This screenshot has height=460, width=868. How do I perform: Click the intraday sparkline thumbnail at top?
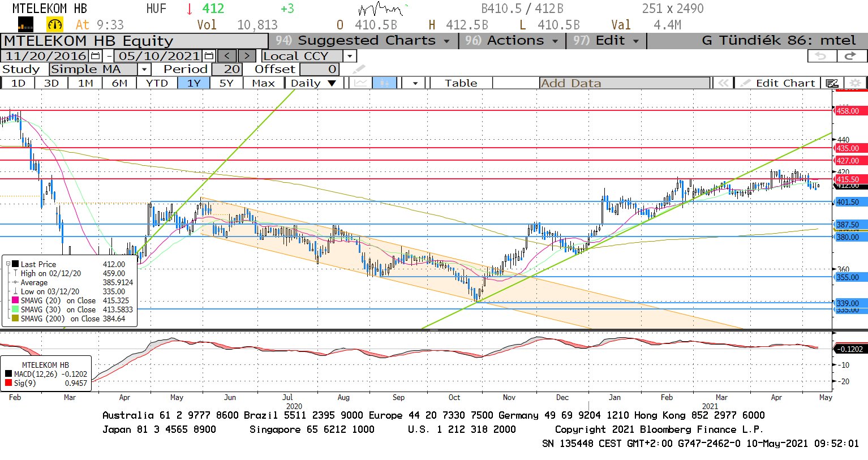click(x=382, y=9)
